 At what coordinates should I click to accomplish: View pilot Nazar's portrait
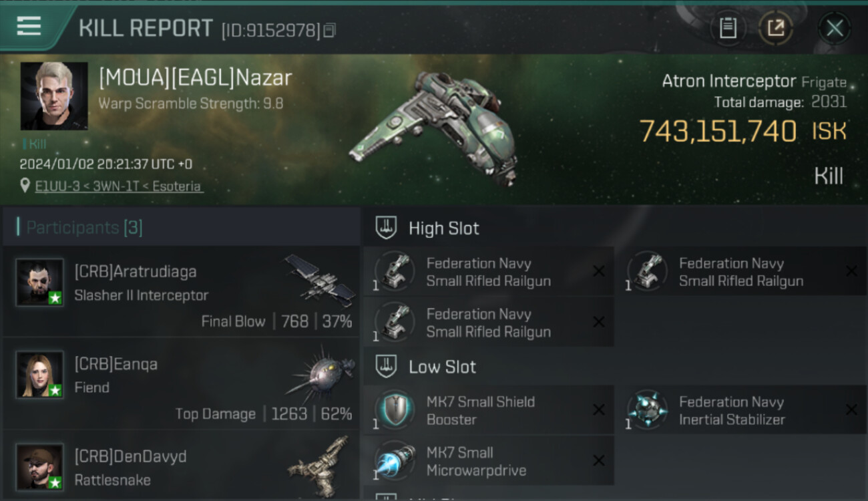(x=54, y=96)
